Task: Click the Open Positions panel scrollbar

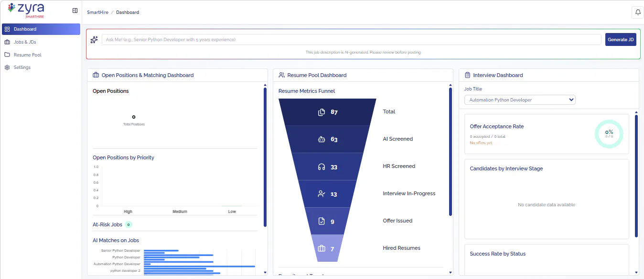Action: (265, 157)
